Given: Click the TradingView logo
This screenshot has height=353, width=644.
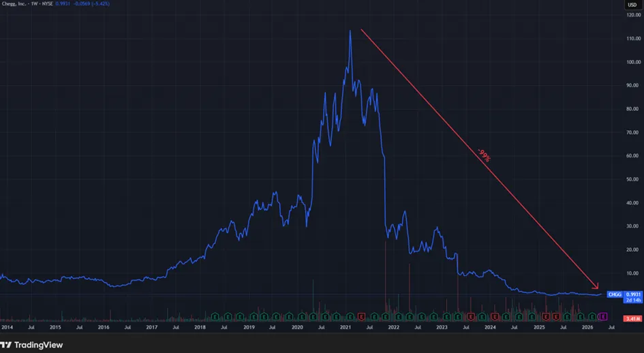Looking at the screenshot, I should coord(31,346).
